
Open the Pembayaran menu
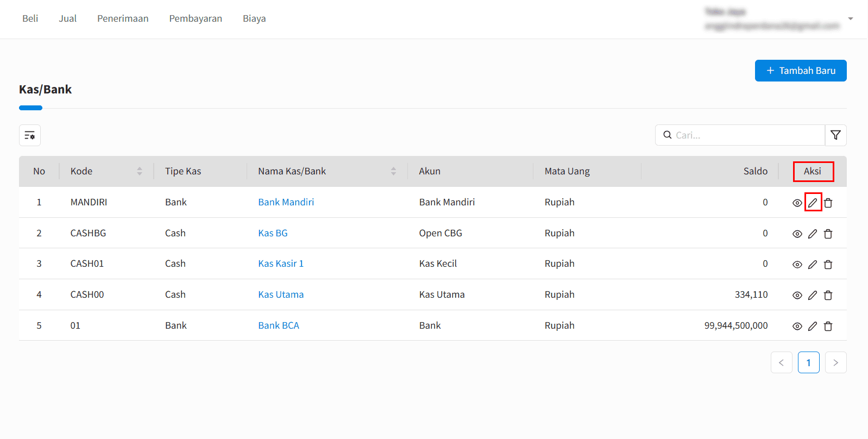point(196,18)
